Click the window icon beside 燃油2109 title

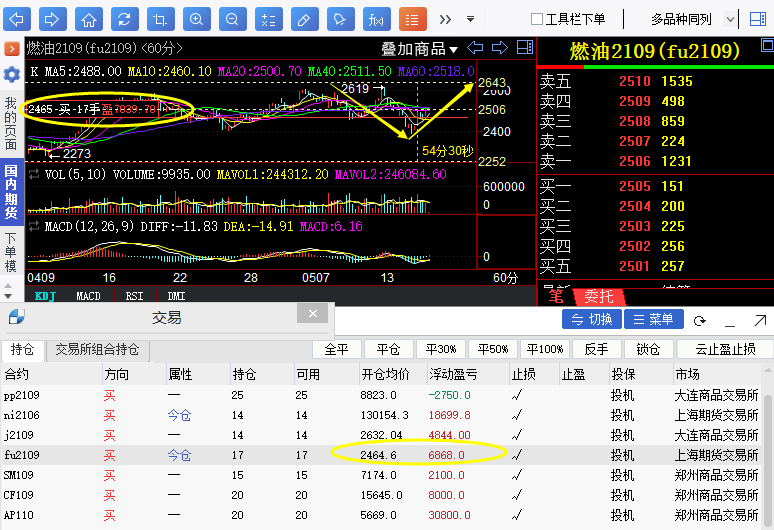point(768,45)
